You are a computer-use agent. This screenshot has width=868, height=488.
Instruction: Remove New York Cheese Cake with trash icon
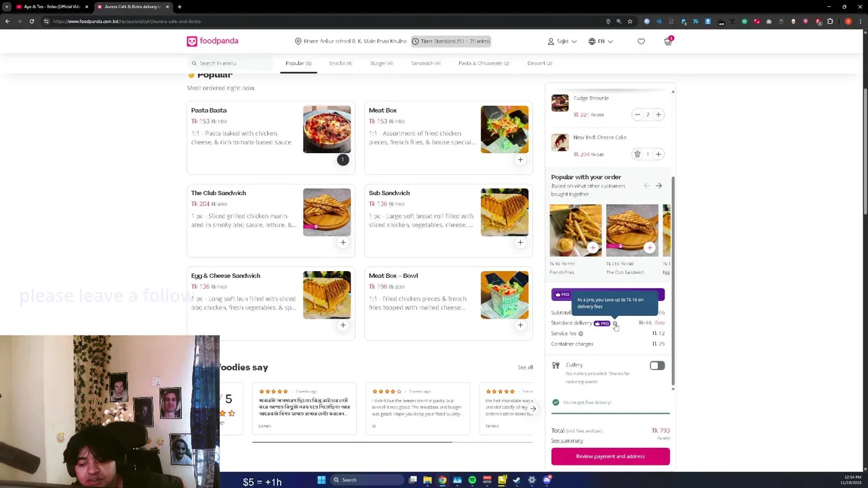(x=637, y=155)
